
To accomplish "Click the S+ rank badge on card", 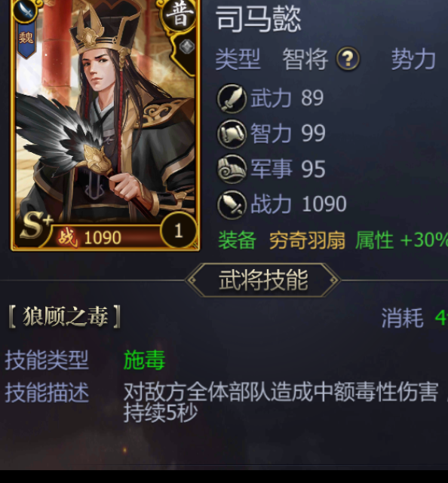I will (35, 226).
